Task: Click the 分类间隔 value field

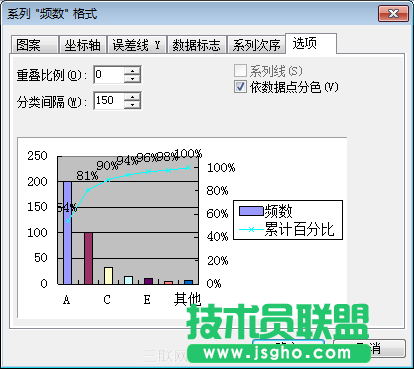Action: pyautogui.click(x=109, y=101)
